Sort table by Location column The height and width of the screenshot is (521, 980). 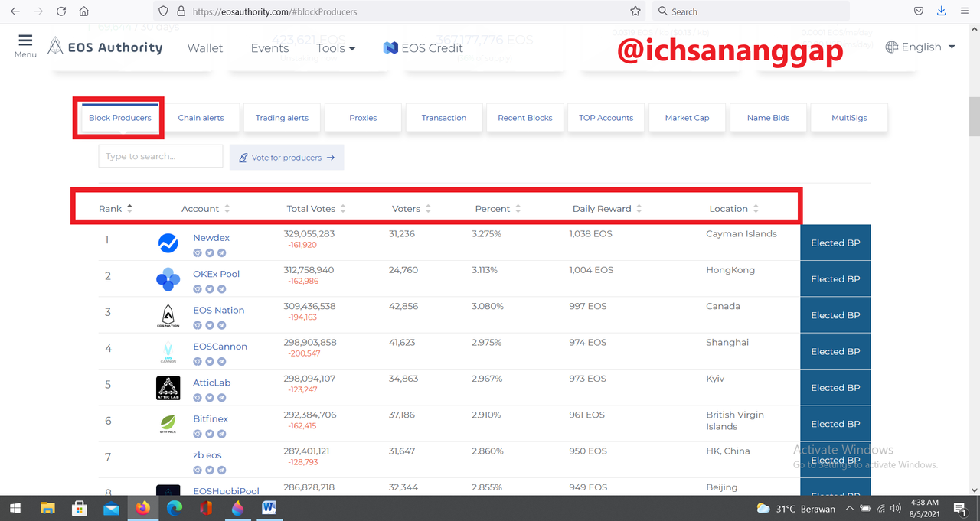pyautogui.click(x=734, y=209)
